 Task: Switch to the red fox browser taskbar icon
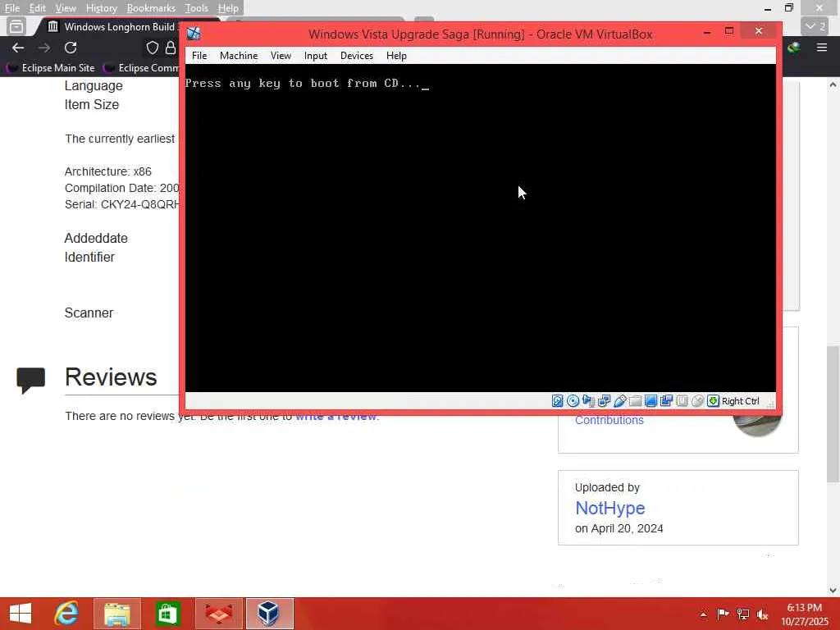(219, 614)
